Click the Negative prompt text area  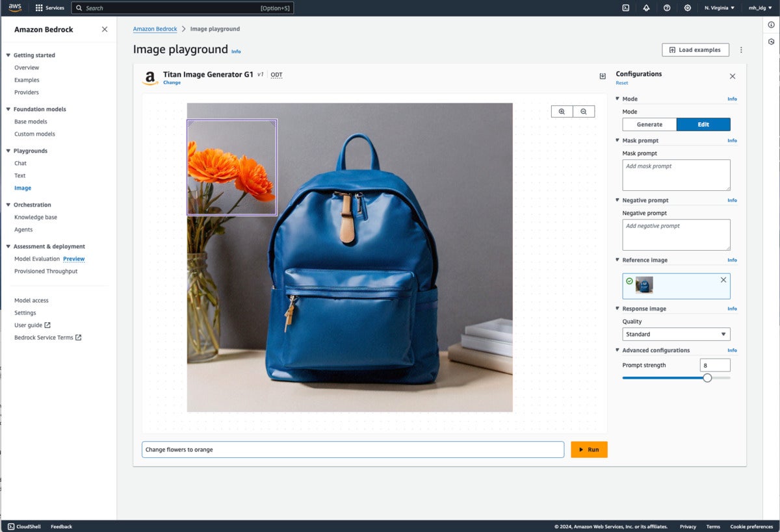click(x=676, y=234)
